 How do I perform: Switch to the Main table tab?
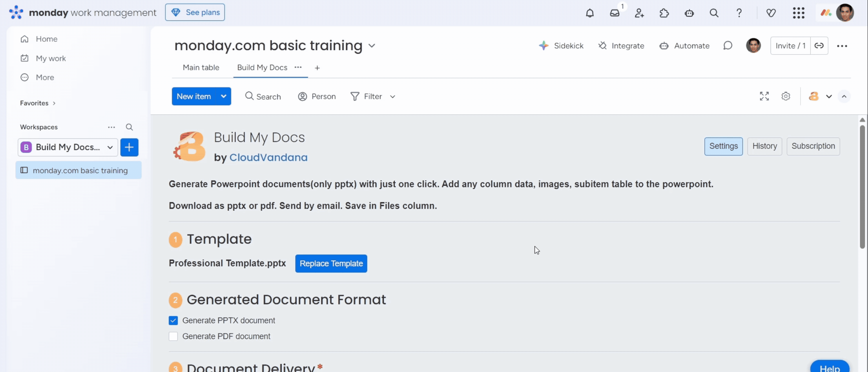[x=201, y=68]
